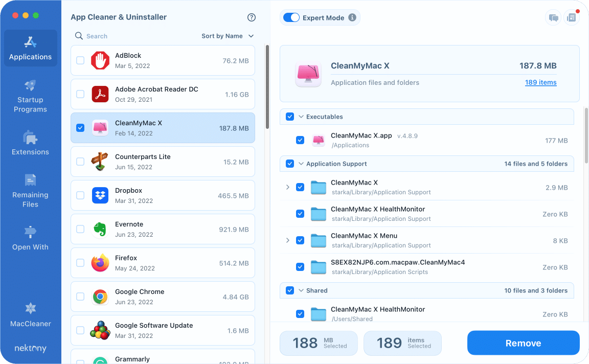The image size is (589, 364).
Task: Select the Counterparts Lite app row
Action: (163, 162)
